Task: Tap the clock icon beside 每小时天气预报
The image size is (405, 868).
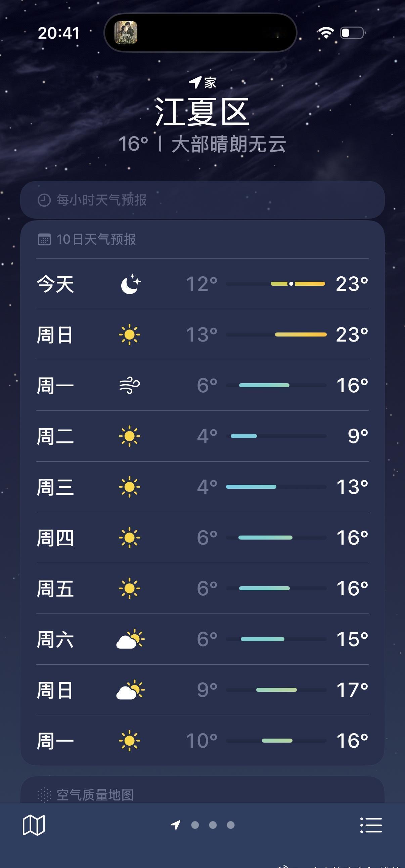Action: (x=44, y=200)
